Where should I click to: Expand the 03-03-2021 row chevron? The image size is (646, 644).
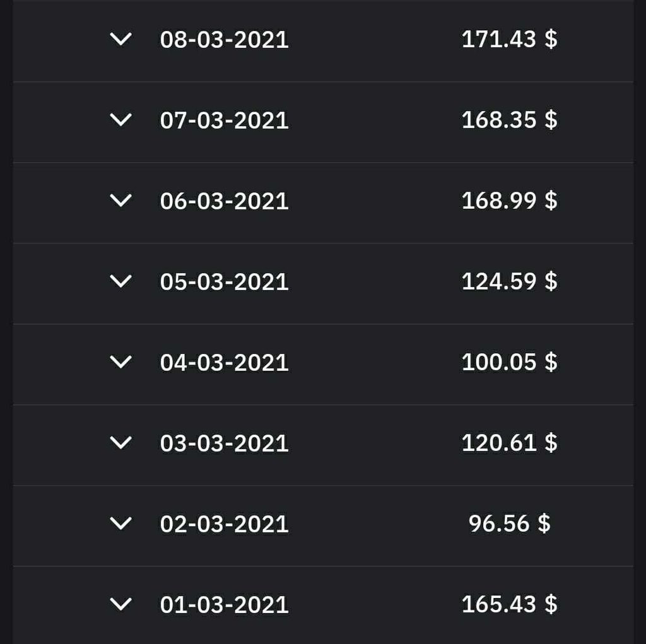[120, 443]
